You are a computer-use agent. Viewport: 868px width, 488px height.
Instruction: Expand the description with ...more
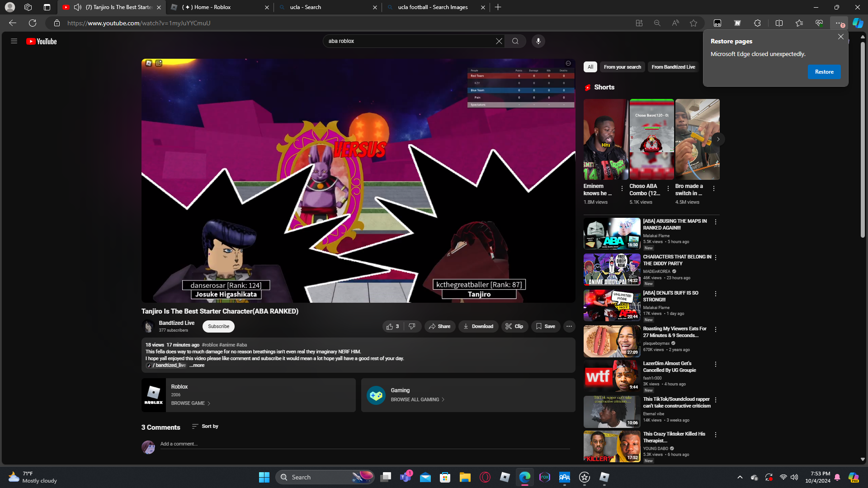(197, 366)
